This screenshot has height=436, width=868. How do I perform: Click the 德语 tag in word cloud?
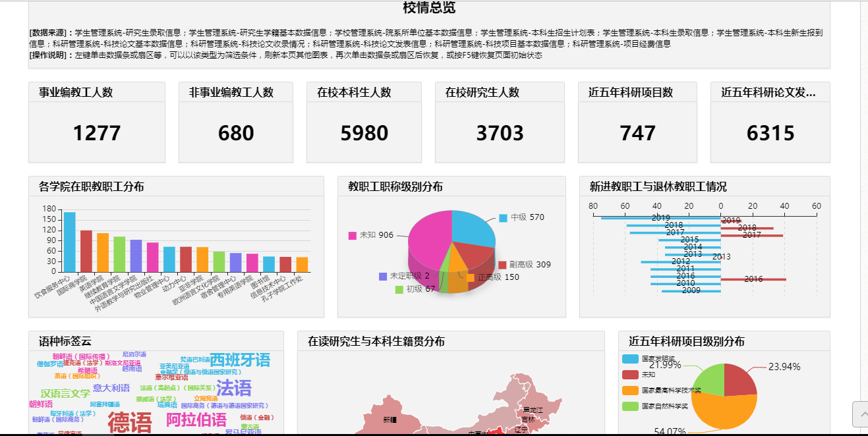(x=129, y=422)
